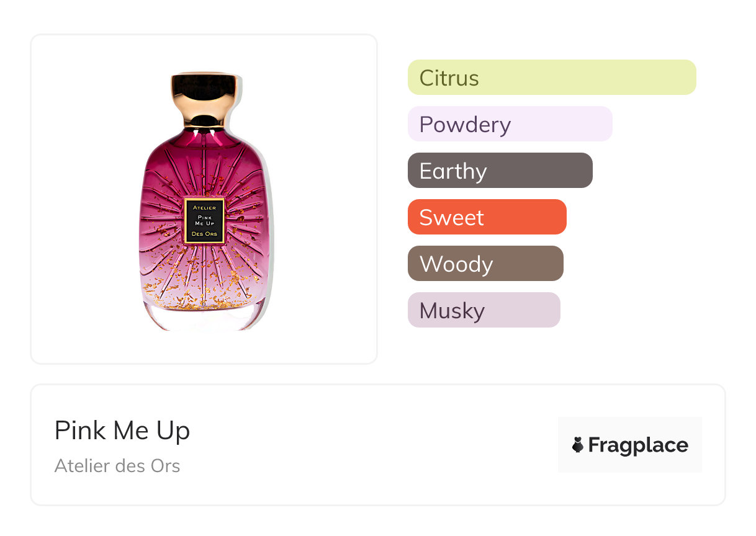Click the Citrus accord bar
Viewport: 756px width, 536px height.
click(552, 78)
